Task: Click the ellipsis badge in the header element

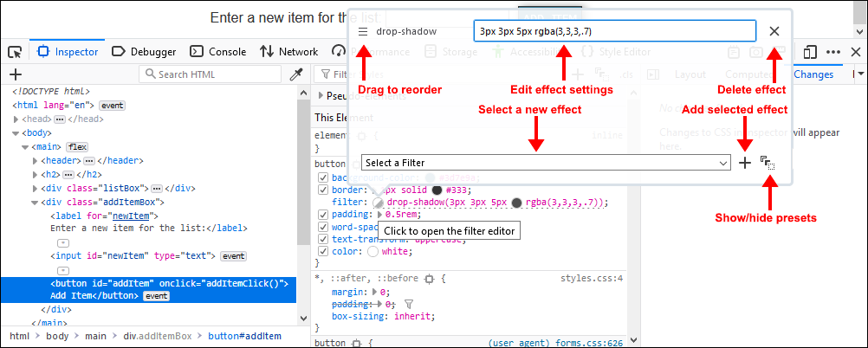Action: click(88, 161)
